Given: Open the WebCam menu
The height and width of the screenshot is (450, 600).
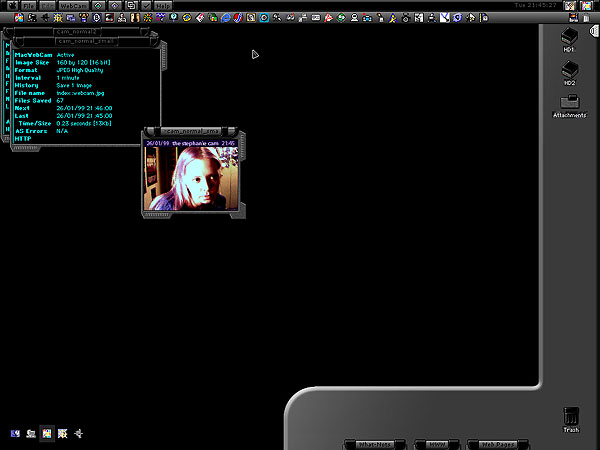Looking at the screenshot, I should [x=73, y=6].
